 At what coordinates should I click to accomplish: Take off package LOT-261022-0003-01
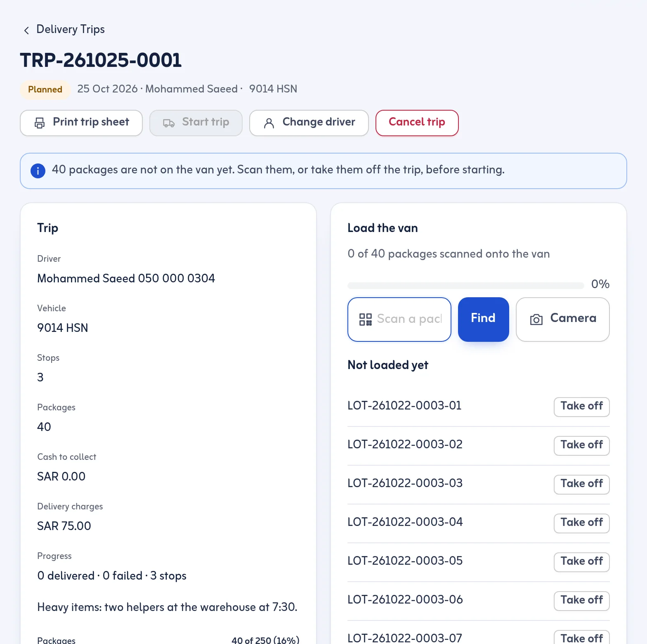581,407
